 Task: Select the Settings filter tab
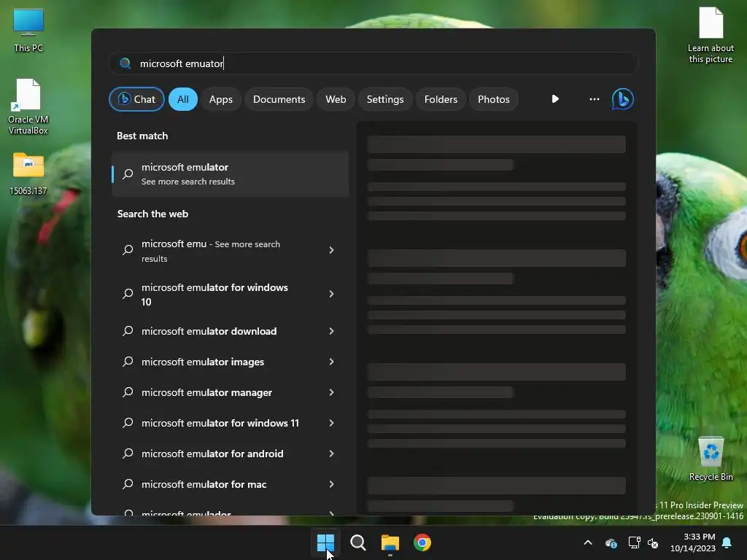point(385,99)
